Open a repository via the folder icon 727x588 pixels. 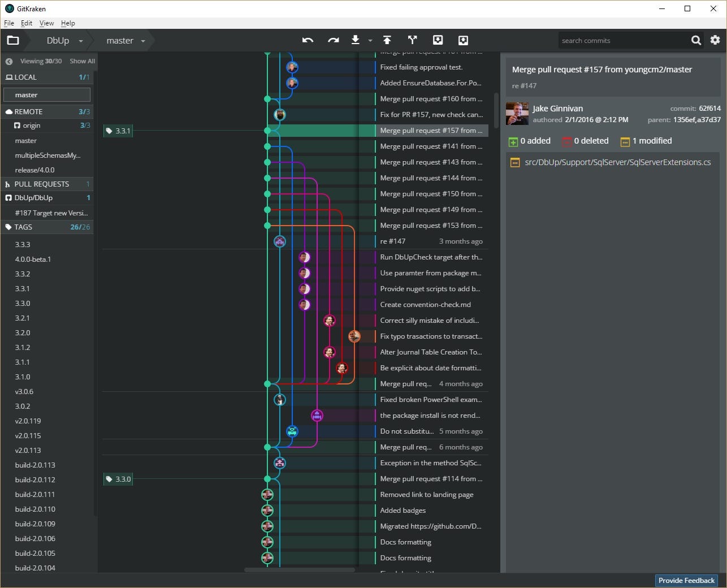(x=12, y=40)
